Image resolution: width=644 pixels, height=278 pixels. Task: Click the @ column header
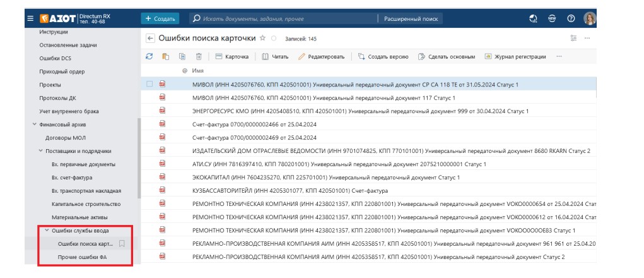(185, 71)
